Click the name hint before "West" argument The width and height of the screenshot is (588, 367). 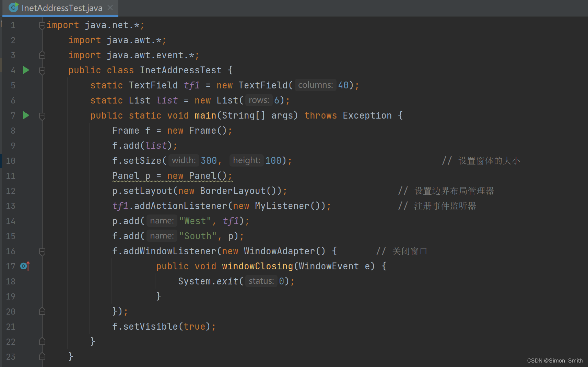[x=162, y=220]
